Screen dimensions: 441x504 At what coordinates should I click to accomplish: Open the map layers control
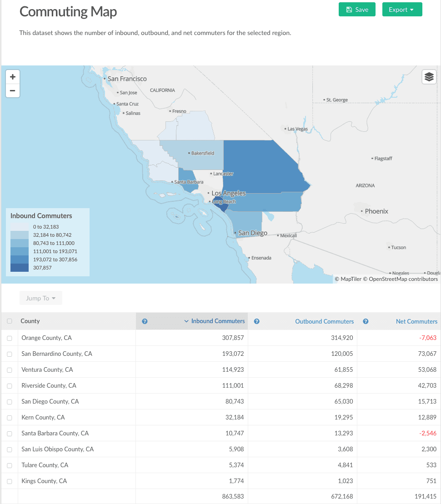click(429, 77)
